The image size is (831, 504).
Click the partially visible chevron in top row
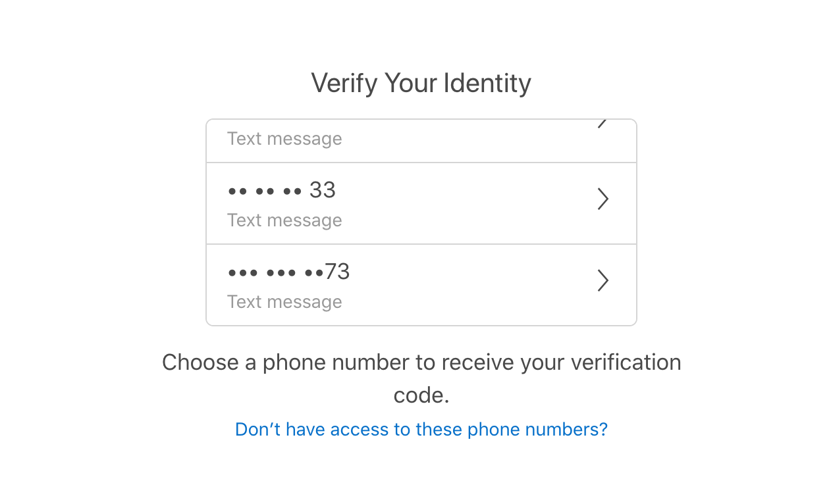pyautogui.click(x=603, y=124)
